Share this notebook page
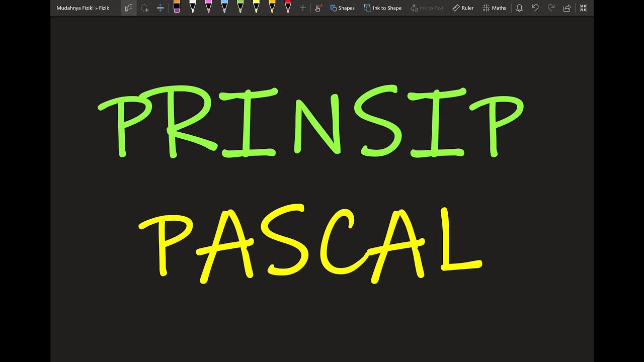 (x=567, y=8)
